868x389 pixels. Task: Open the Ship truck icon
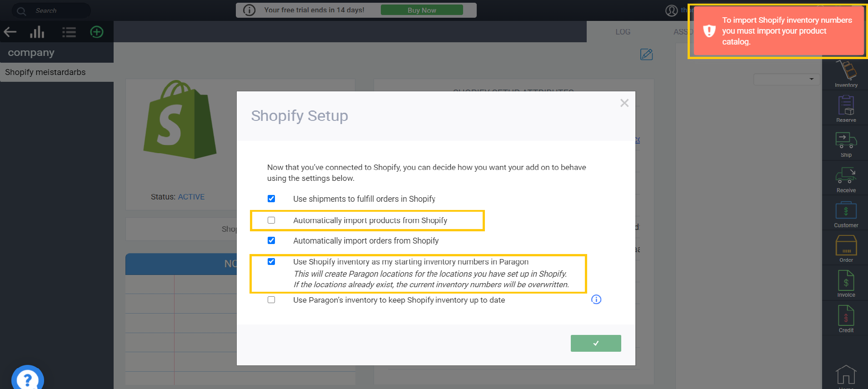pos(846,144)
